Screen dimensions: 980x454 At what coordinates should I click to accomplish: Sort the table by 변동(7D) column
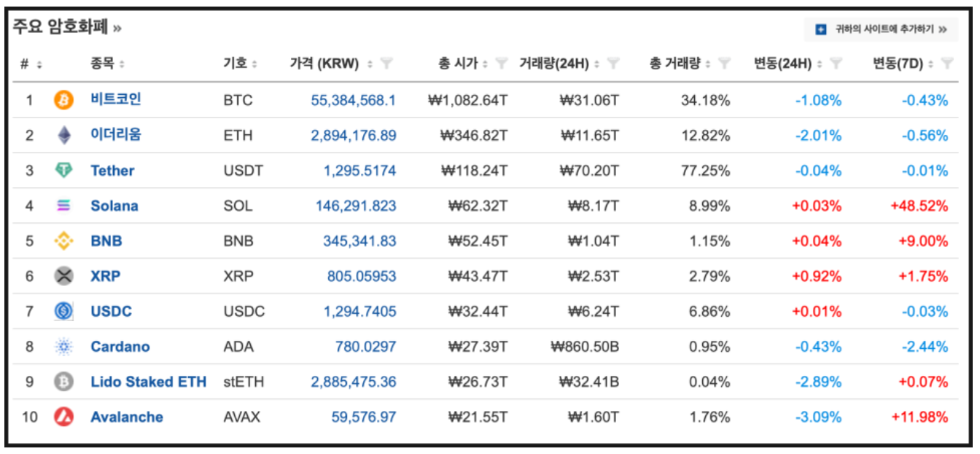pos(932,64)
